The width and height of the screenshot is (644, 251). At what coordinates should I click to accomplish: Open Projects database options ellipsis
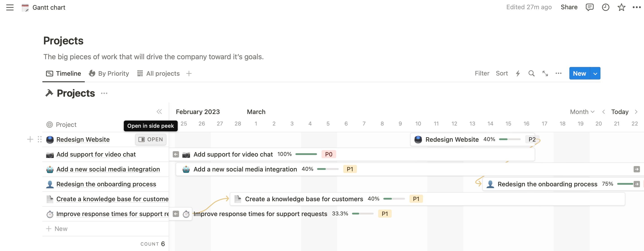pyautogui.click(x=104, y=94)
